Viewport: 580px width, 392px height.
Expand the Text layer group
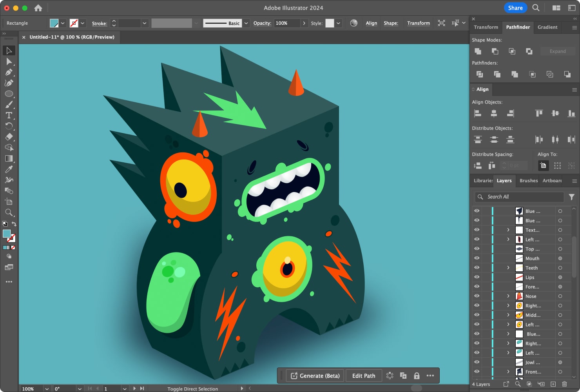[508, 230]
